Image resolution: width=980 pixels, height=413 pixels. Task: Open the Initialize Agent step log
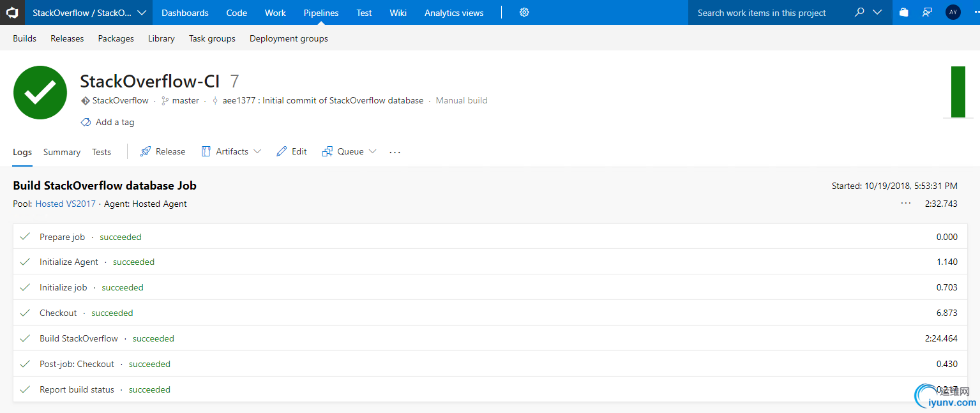(490, 262)
